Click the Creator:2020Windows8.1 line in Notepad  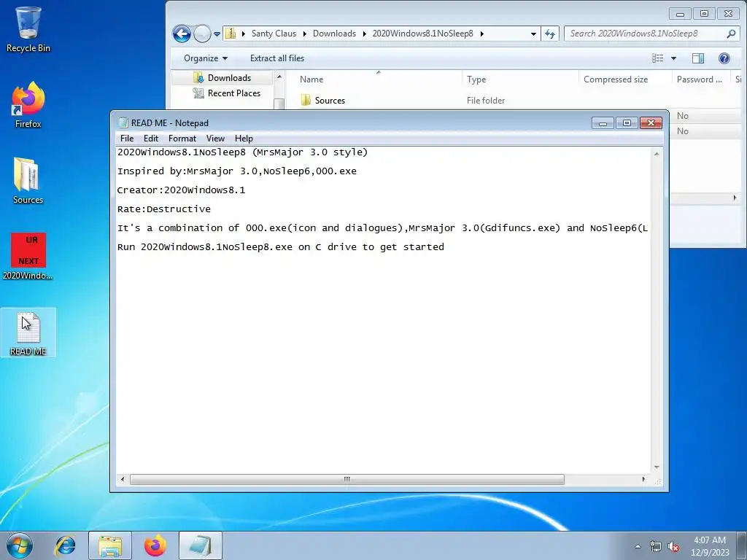pos(181,190)
